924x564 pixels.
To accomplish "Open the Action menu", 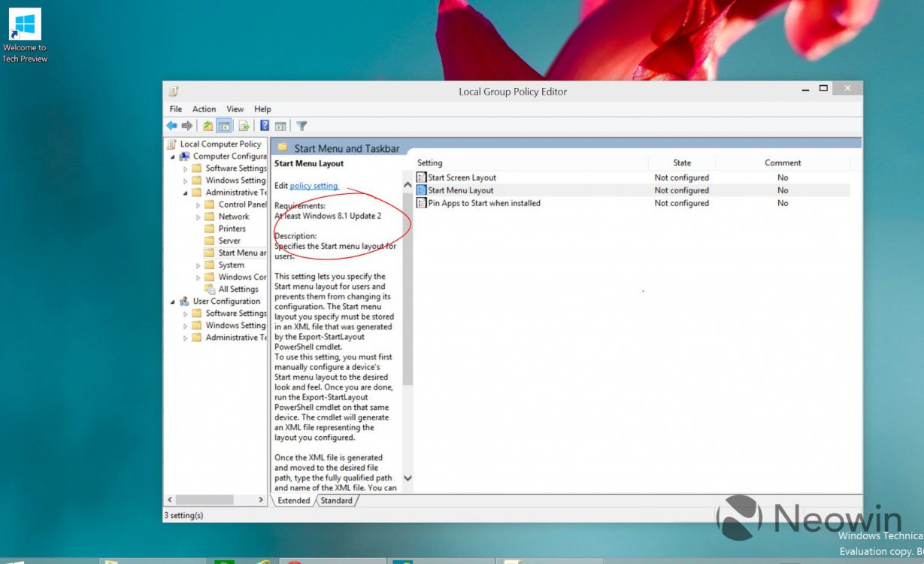I will (x=204, y=109).
